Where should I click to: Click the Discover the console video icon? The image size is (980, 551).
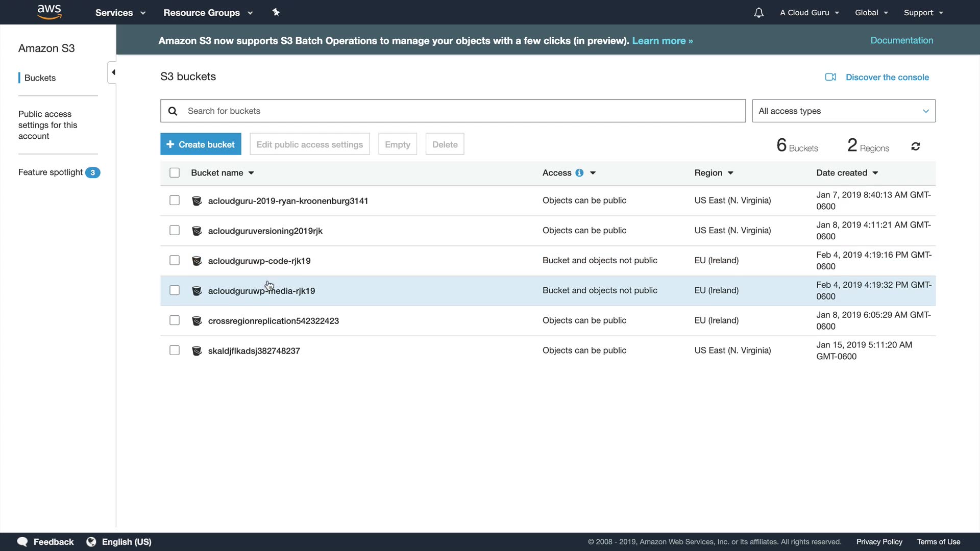click(830, 77)
